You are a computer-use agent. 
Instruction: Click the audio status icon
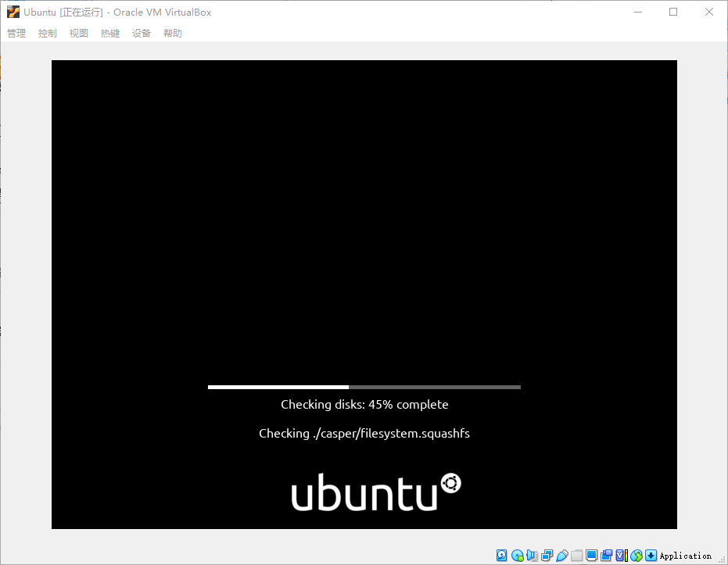[532, 556]
